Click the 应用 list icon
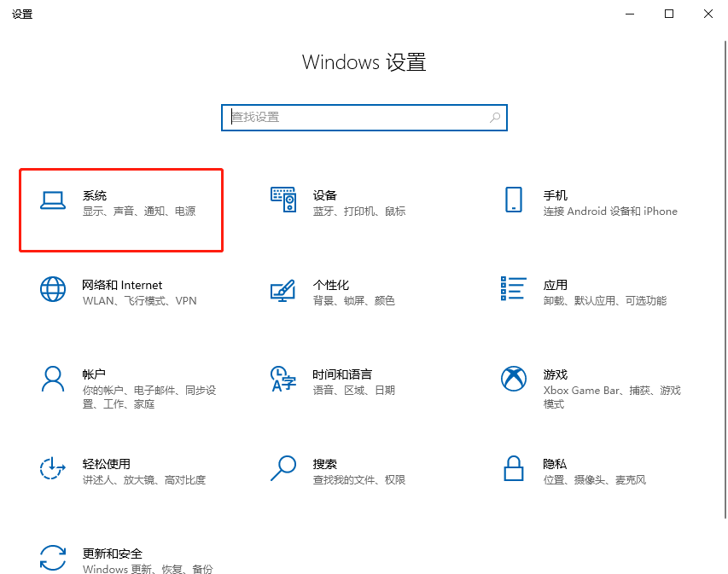Screen dimensions: 728x574 pos(514,288)
